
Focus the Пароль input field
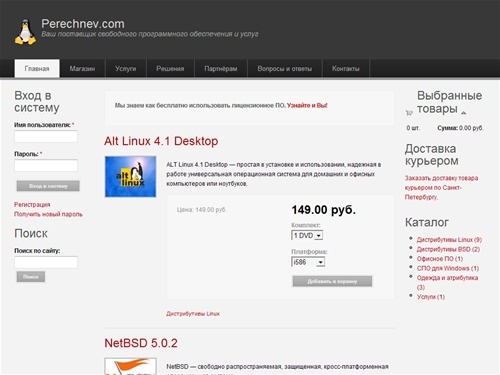click(46, 166)
